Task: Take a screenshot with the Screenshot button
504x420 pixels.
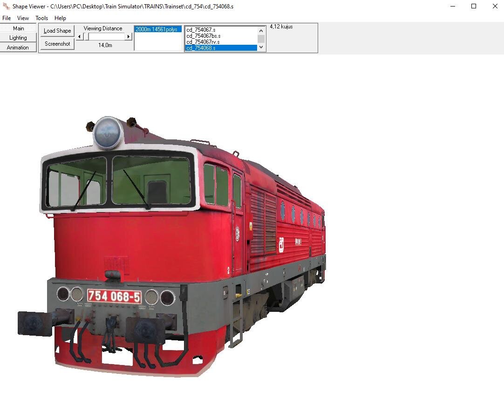Action: pos(57,43)
